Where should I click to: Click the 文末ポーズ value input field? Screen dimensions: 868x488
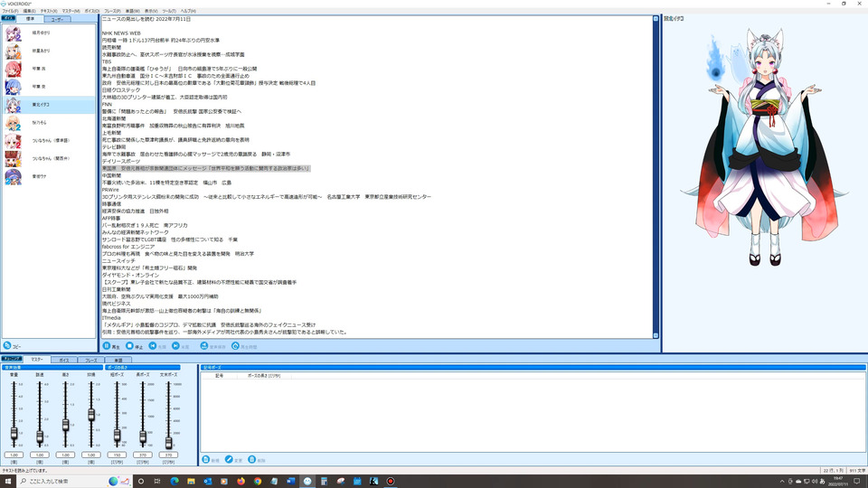point(168,455)
